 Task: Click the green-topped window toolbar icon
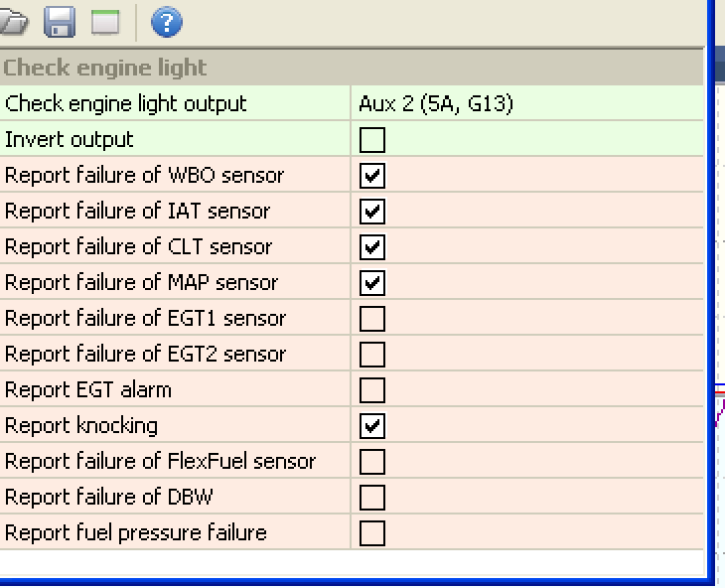(x=105, y=22)
